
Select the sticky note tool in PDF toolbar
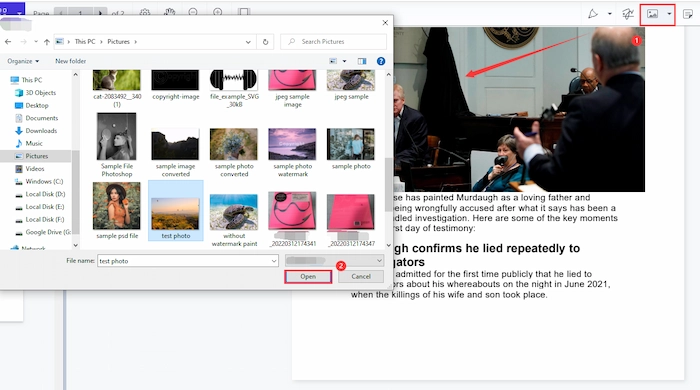[x=688, y=14]
